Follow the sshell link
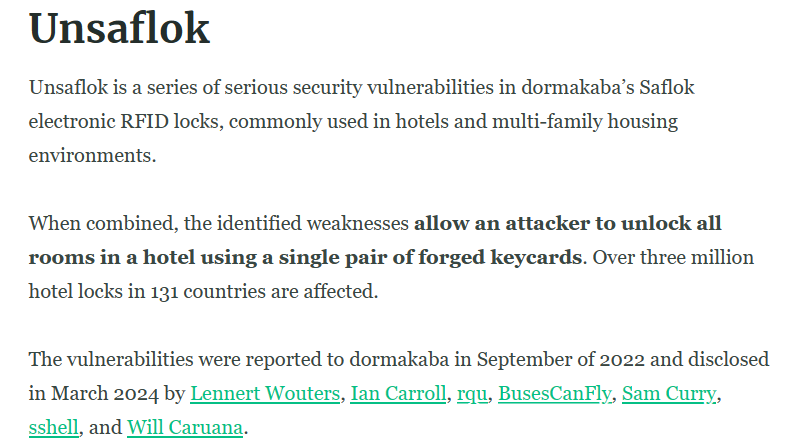788x445 pixels. (x=54, y=427)
